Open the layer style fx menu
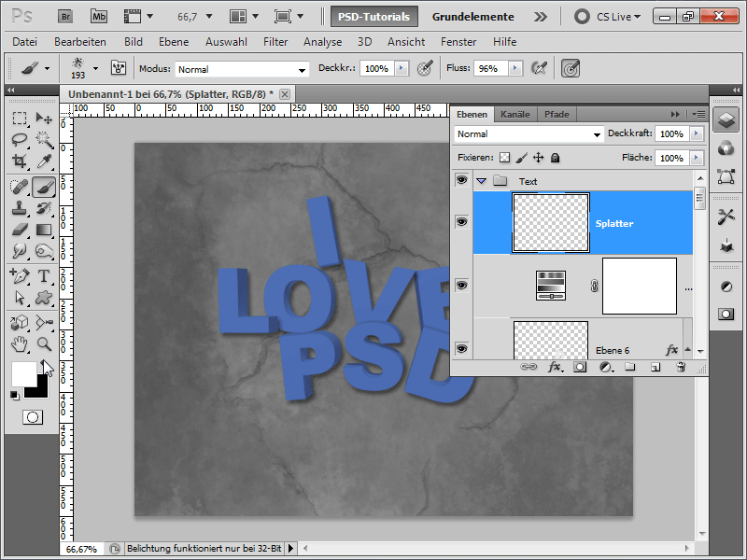The width and height of the screenshot is (747, 560). (555, 367)
